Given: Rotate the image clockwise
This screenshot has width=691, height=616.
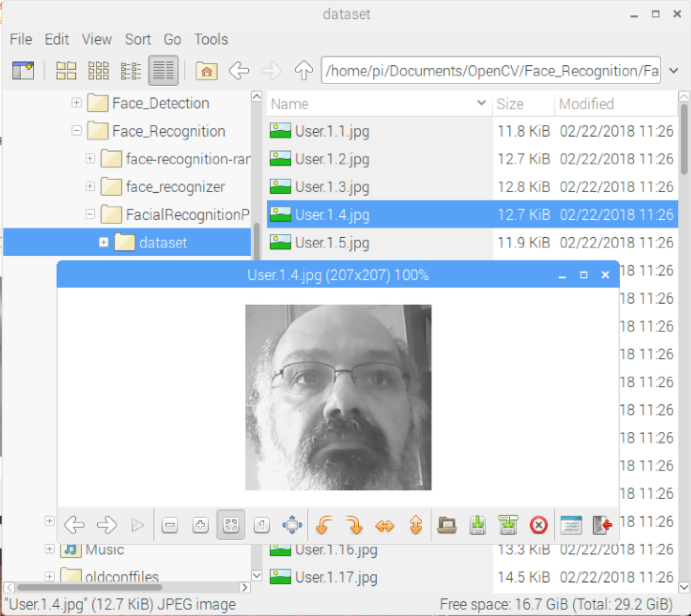Looking at the screenshot, I should coord(354,525).
